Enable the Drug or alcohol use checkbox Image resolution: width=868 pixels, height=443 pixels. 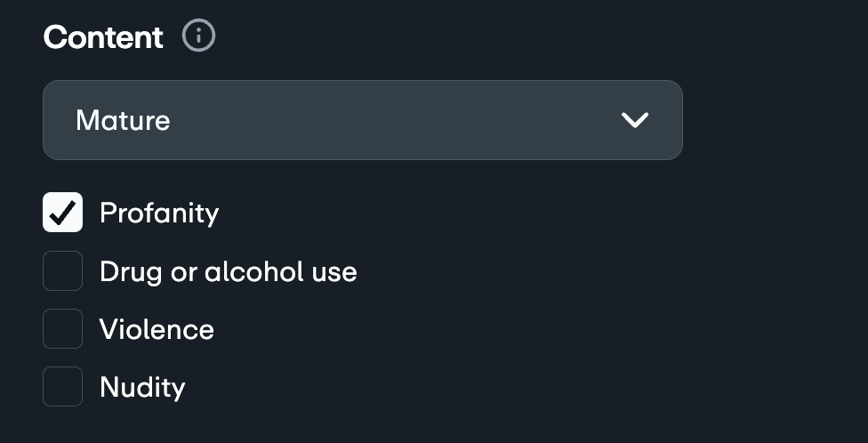pyautogui.click(x=62, y=271)
